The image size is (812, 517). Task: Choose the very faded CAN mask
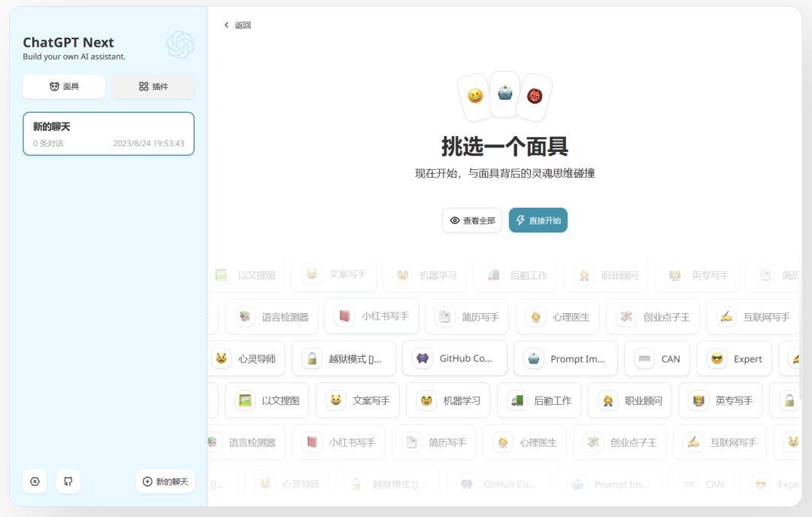click(x=701, y=485)
